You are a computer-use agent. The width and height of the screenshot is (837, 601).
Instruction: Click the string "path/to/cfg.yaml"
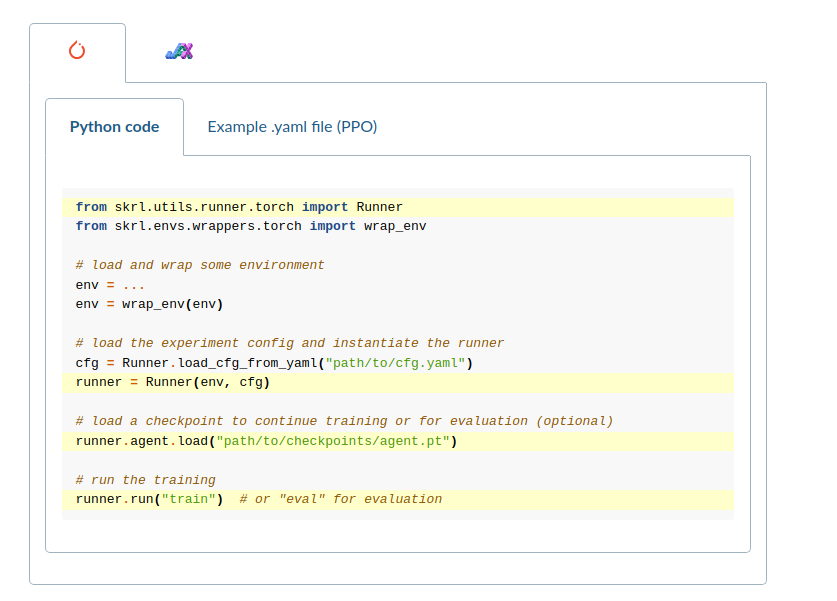coord(396,363)
